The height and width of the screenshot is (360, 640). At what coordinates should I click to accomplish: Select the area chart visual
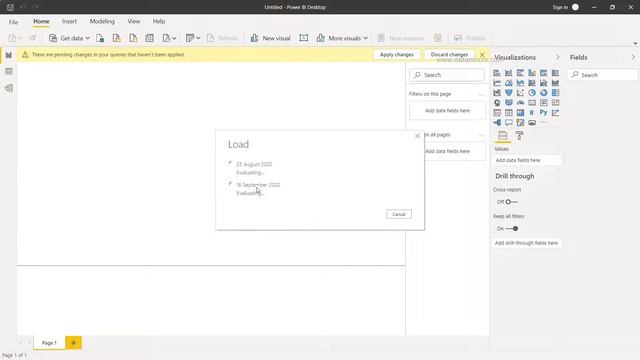(x=509, y=83)
